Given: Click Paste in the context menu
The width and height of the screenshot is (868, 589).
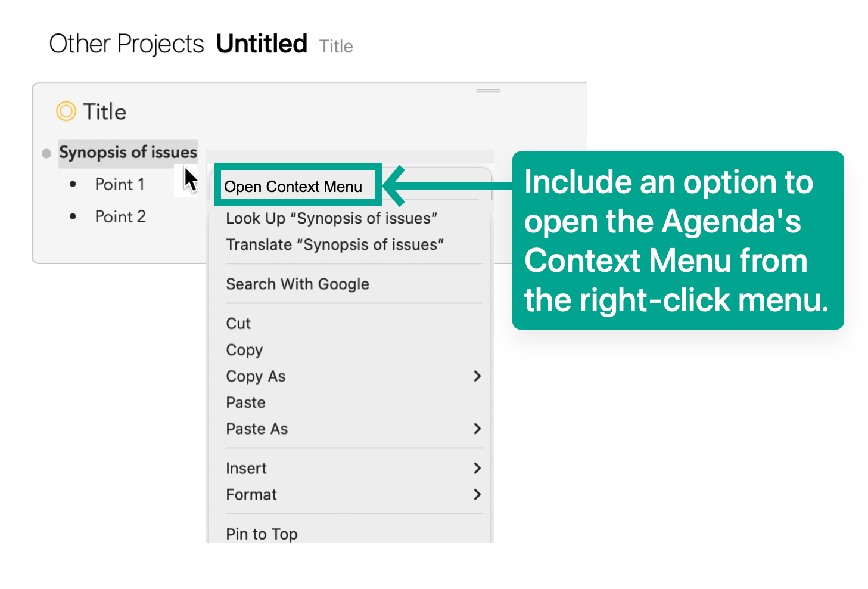Looking at the screenshot, I should (245, 402).
